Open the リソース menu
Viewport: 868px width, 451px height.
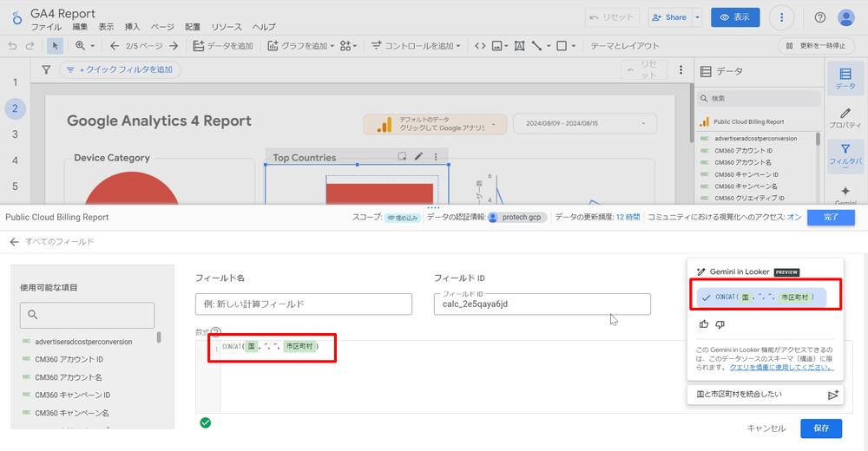click(227, 27)
